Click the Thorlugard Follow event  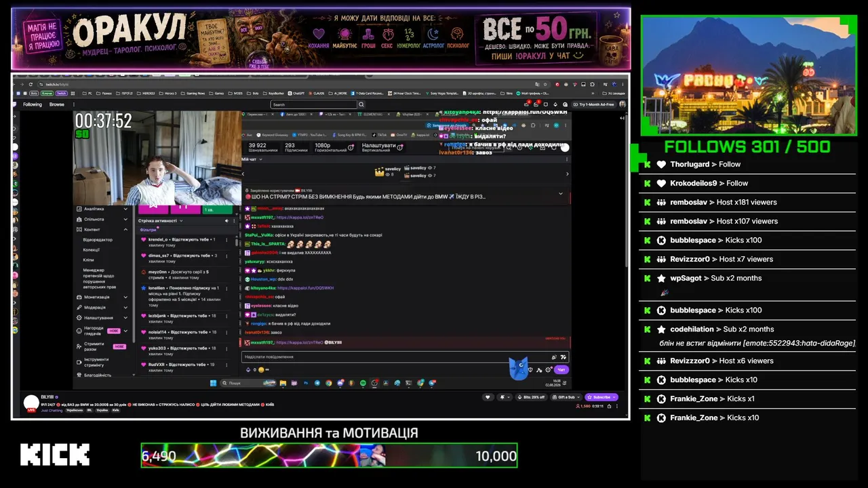[747, 164]
